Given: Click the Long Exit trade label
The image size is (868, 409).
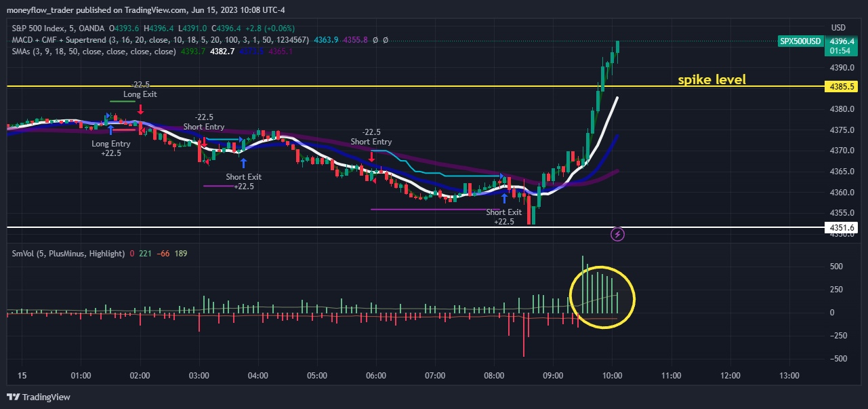Looking at the screenshot, I should tap(140, 94).
